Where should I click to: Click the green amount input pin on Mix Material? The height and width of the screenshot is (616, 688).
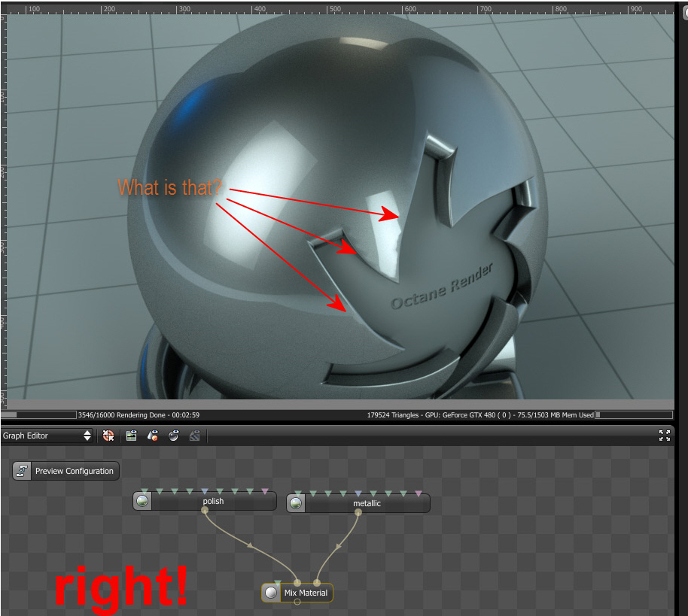277,583
